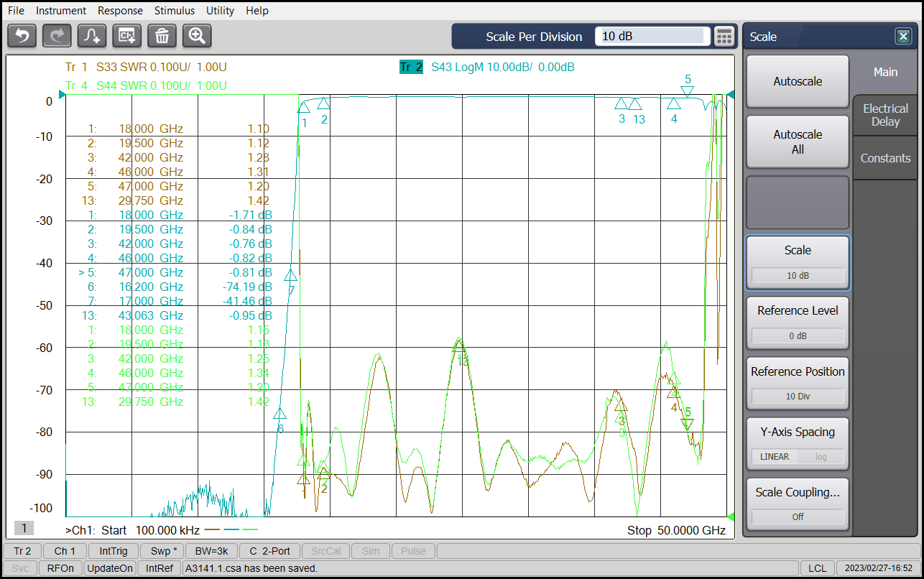Select the Main tab
Screen dimensions: 924x579
tap(885, 72)
